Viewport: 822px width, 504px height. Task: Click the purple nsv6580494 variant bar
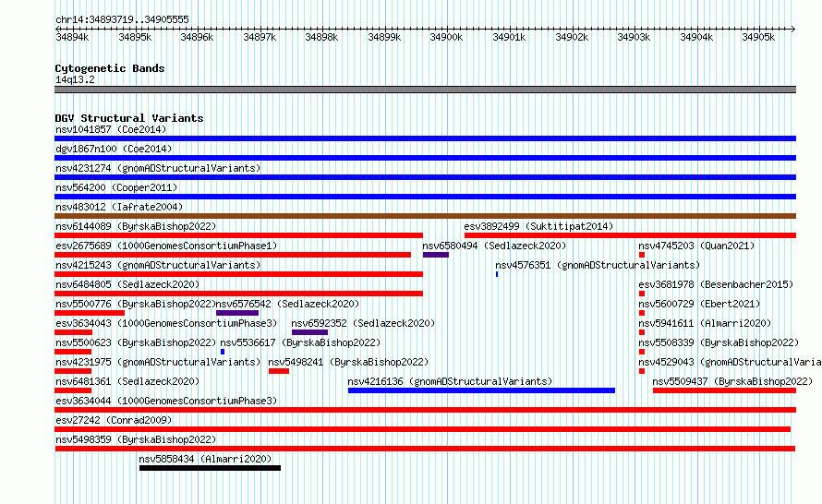tap(436, 255)
